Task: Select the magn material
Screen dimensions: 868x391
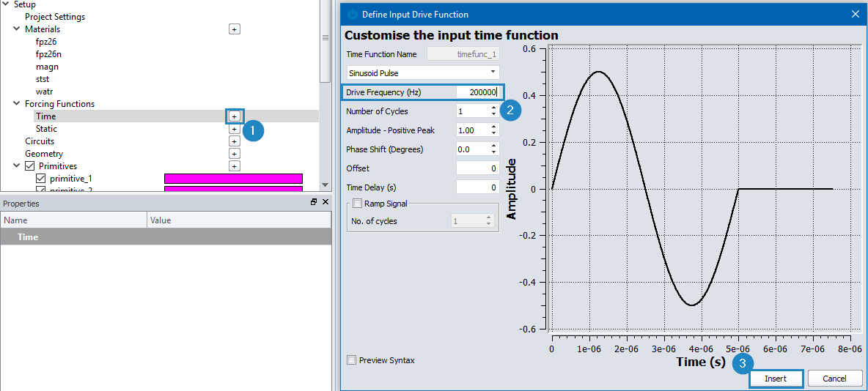Action: tap(47, 67)
